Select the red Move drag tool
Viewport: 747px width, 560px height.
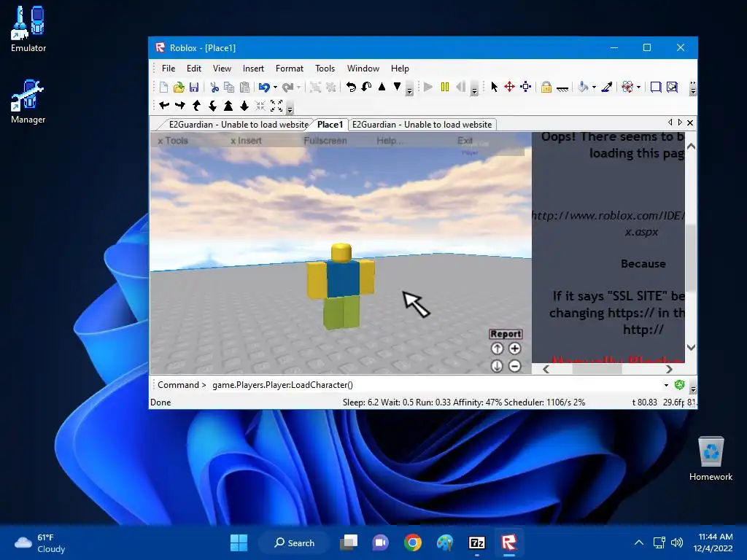(x=509, y=87)
